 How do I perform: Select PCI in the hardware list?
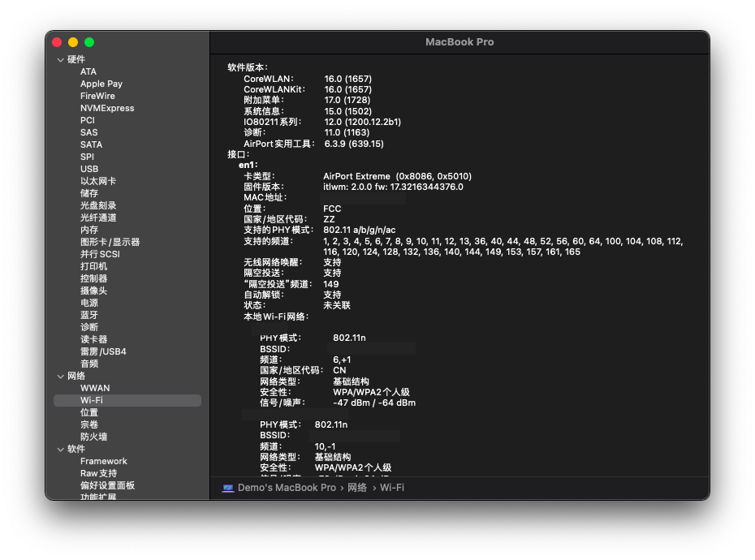point(87,120)
